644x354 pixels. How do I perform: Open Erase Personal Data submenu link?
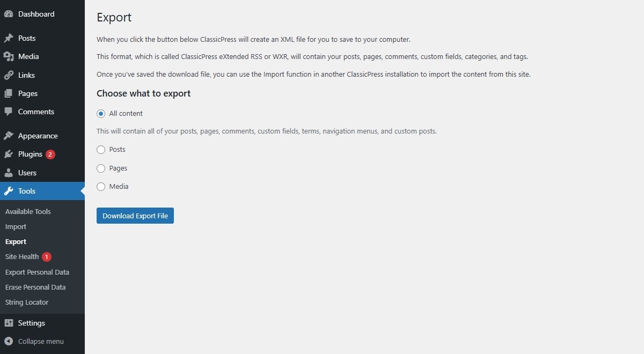[35, 287]
